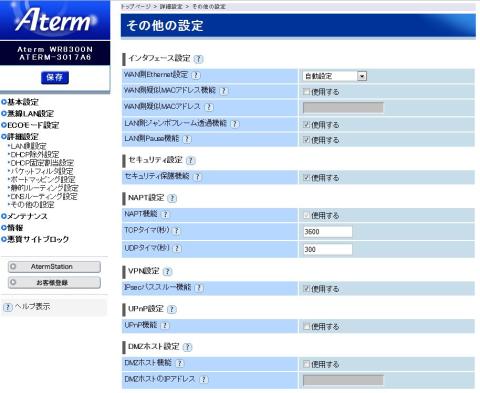Open help for インタフェース設定 section
The image size is (480, 393).
tap(198, 59)
